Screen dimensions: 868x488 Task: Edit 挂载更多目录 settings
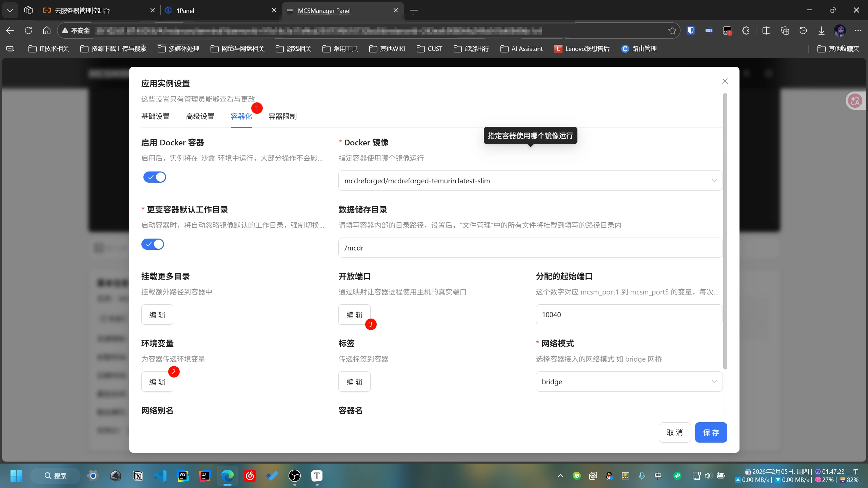point(157,314)
